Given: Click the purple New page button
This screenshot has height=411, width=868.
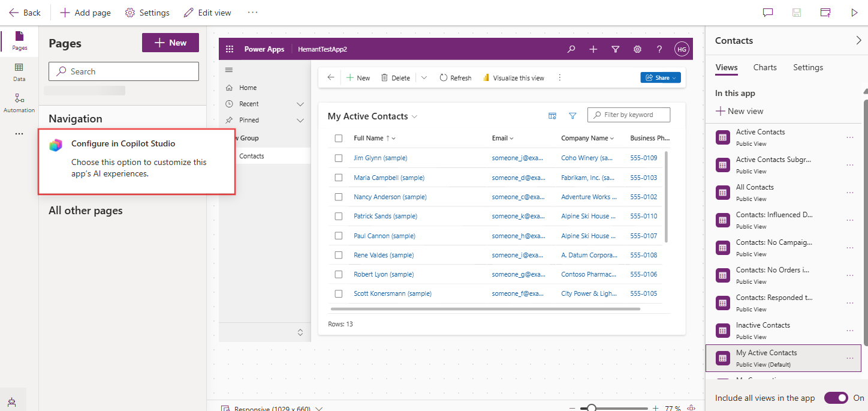Looking at the screenshot, I should point(170,43).
